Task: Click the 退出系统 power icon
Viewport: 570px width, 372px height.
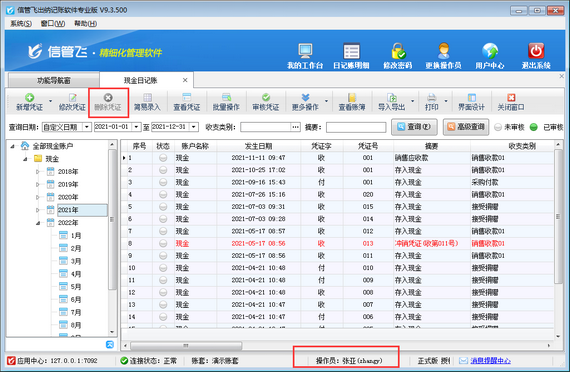Action: [536, 51]
